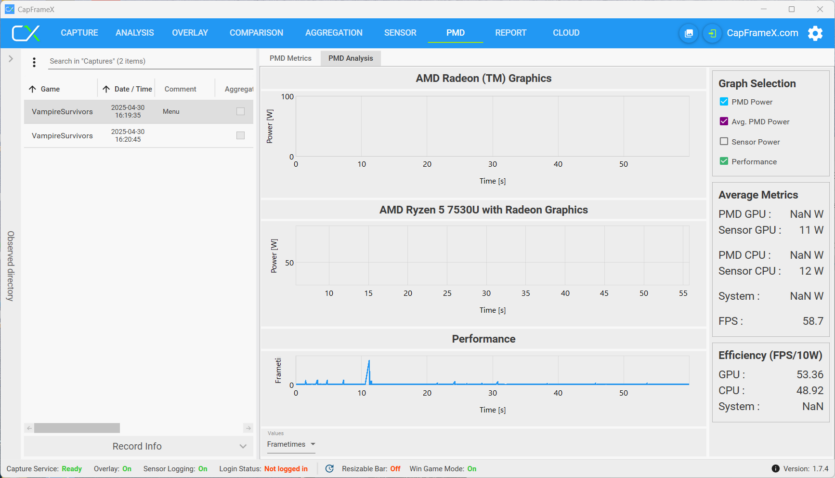This screenshot has height=478, width=835.
Task: Open the ANALYSIS tab
Action: click(135, 33)
